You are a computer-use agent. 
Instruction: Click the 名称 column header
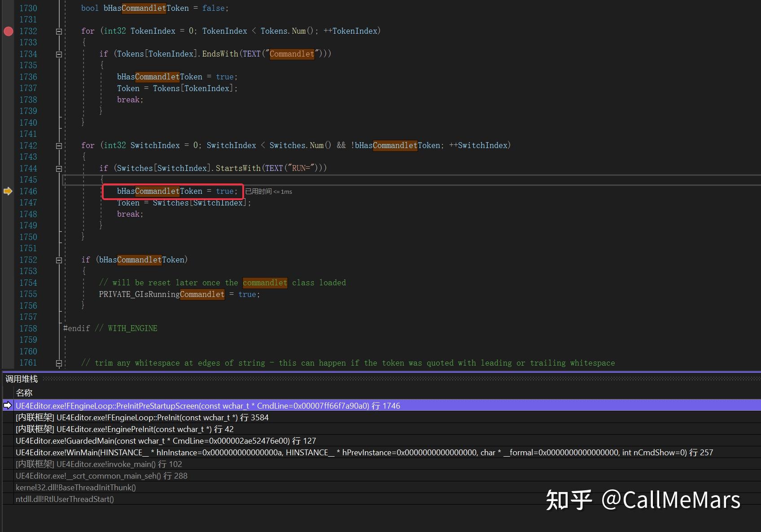24,393
